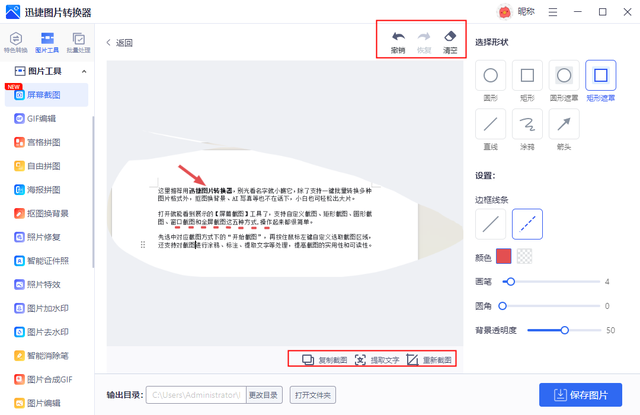Screen dimensions: 640x415
Task: Click the screenshot preview image
Action: pos(285,203)
